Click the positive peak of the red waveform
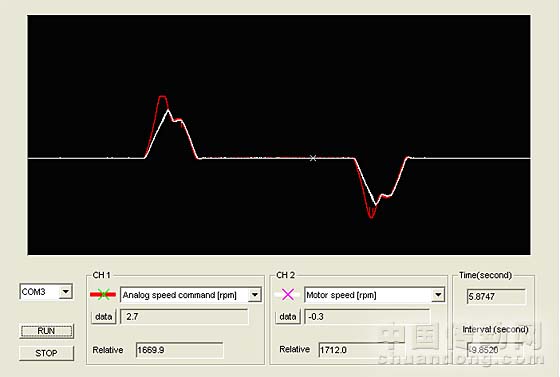 pyautogui.click(x=162, y=96)
